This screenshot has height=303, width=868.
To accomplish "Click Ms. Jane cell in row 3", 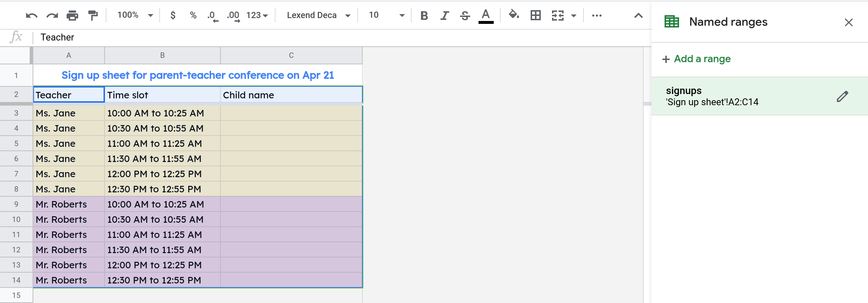I will click(x=69, y=113).
